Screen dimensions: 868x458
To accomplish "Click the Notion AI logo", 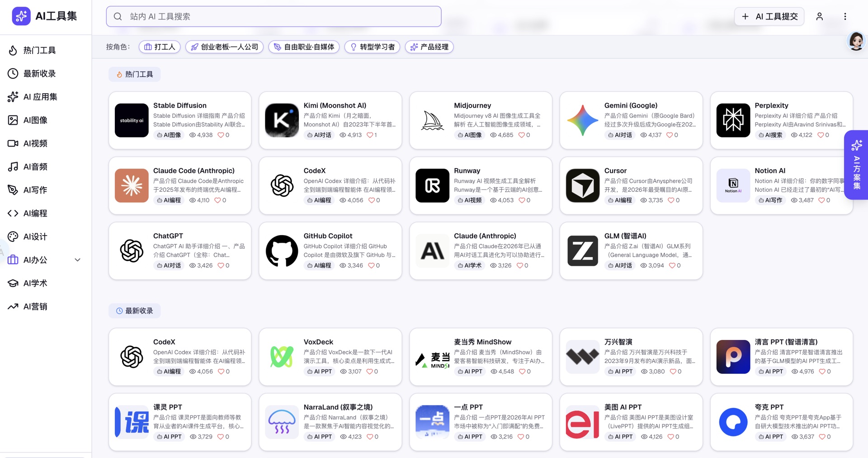I will [733, 185].
